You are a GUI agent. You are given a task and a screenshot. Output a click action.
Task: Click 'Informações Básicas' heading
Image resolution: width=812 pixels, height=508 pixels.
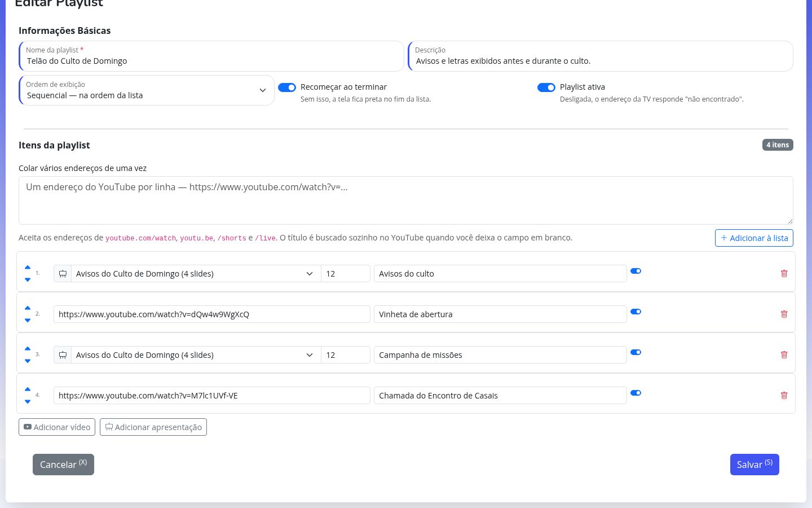[64, 30]
